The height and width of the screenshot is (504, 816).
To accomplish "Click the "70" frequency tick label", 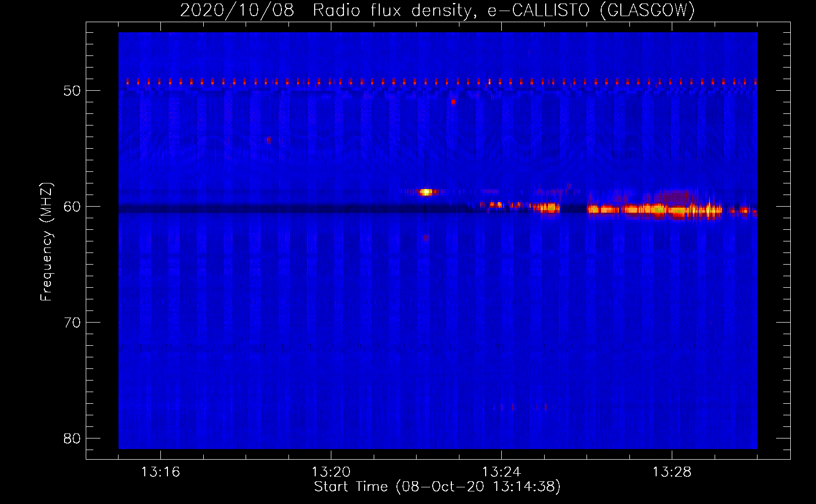I will tap(72, 323).
